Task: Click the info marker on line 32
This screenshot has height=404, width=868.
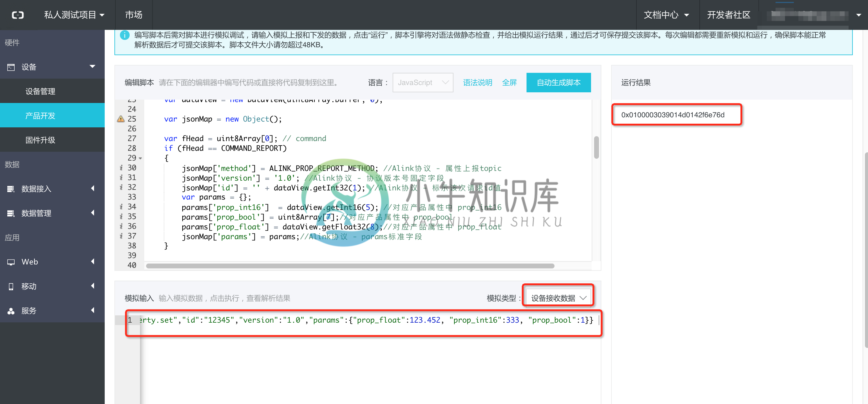Action: pyautogui.click(x=121, y=187)
